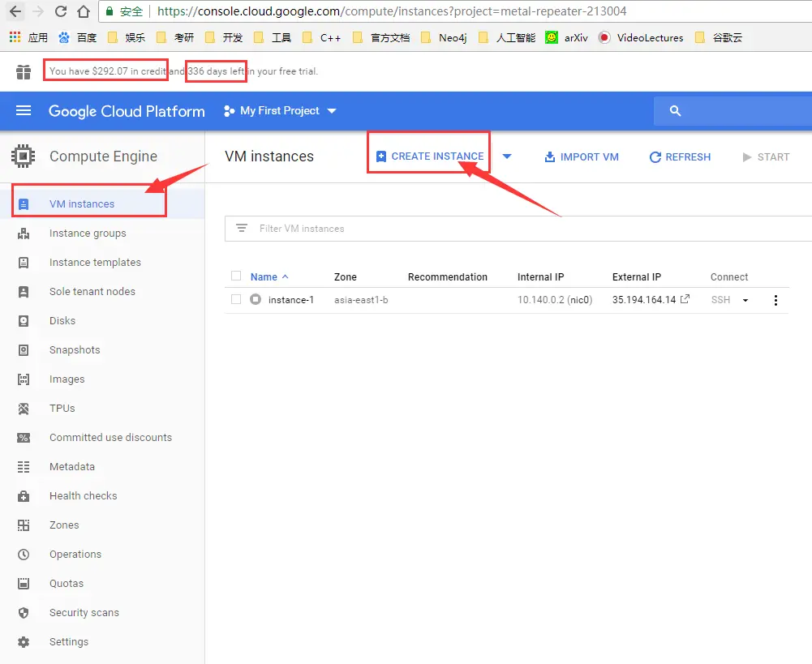Image resolution: width=812 pixels, height=664 pixels.
Task: Expand the SSH connection options arrow
Action: point(745,300)
